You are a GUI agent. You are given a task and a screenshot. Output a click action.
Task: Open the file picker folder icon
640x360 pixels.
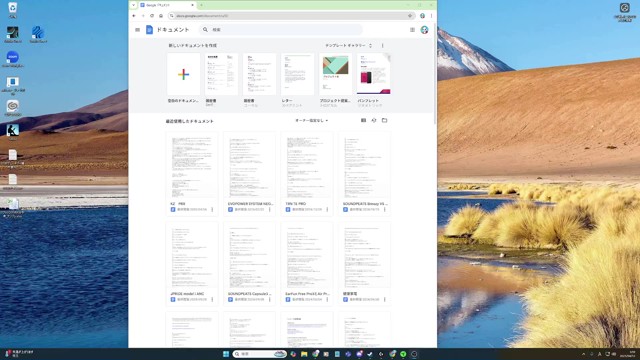coord(384,120)
